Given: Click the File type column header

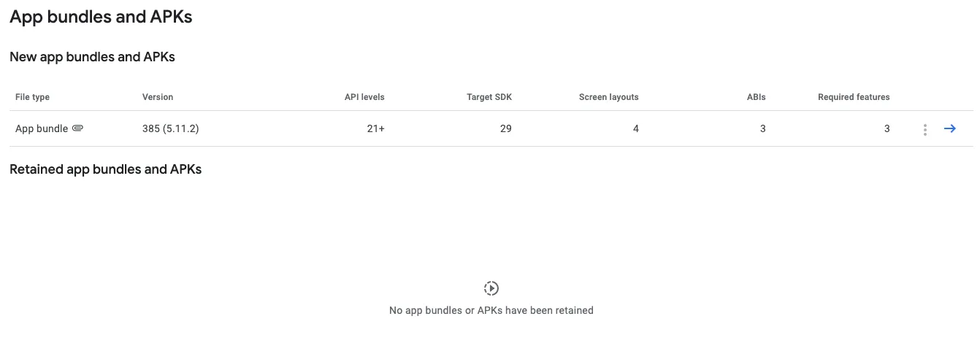Looking at the screenshot, I should 32,97.
